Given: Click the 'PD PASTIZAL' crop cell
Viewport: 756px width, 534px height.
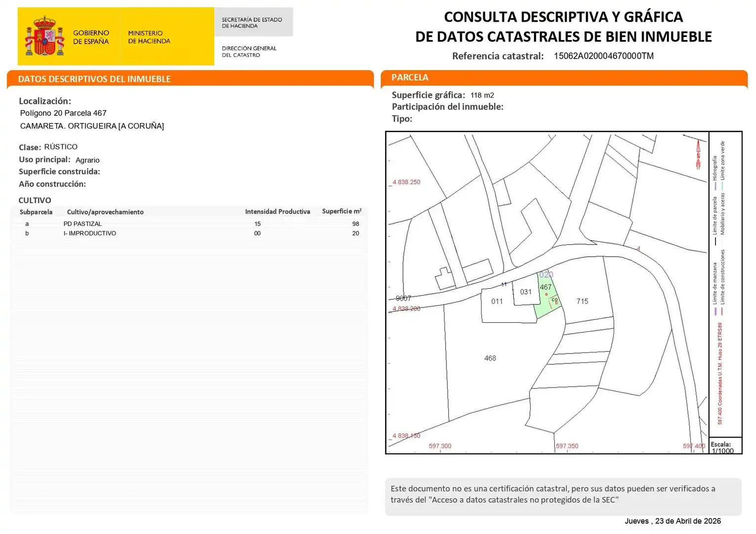Looking at the screenshot, I should pyautogui.click(x=83, y=224).
